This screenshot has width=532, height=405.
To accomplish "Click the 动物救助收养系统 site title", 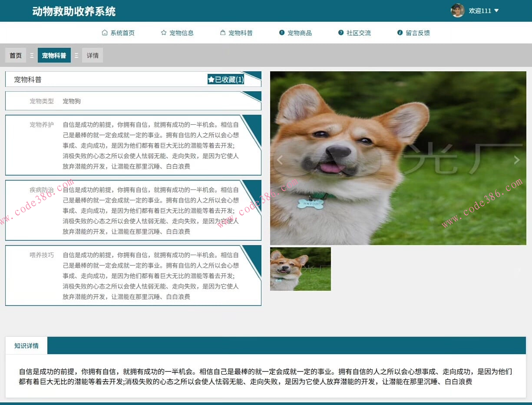I will (74, 11).
